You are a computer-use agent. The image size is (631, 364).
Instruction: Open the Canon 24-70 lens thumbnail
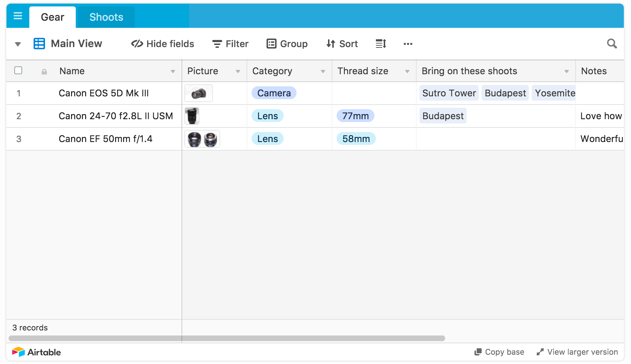click(x=192, y=116)
